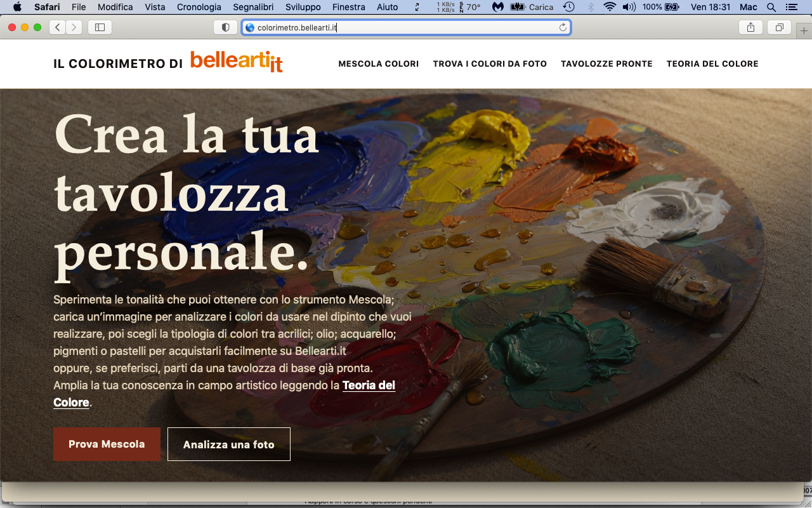Click the network speed KB/s indicator
Image resolution: width=812 pixels, height=508 pixels.
pos(446,7)
